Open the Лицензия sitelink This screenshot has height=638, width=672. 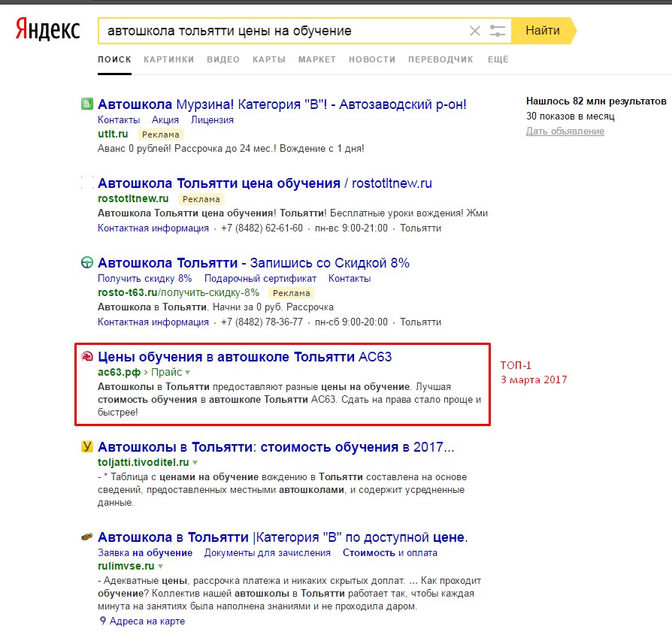point(212,120)
